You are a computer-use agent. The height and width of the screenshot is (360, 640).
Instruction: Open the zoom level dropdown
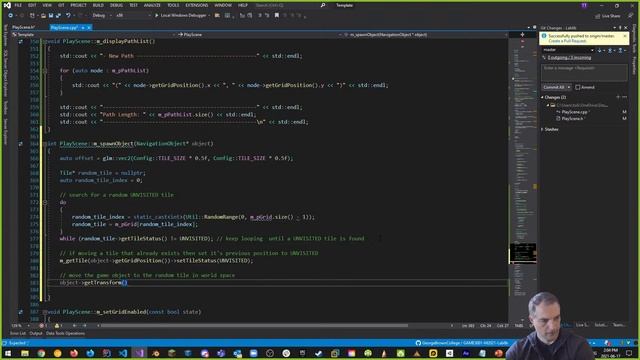click(20, 326)
